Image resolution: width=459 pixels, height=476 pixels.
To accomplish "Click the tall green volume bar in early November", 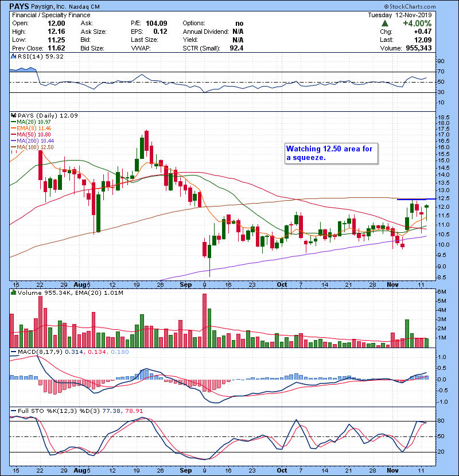I will pyautogui.click(x=407, y=334).
